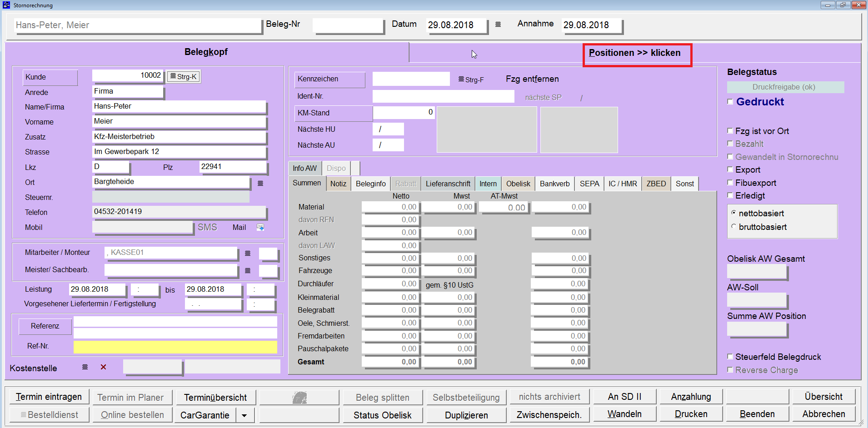The height and width of the screenshot is (428, 868).
Task: Open the date picker icon next to Datum
Action: [x=498, y=25]
